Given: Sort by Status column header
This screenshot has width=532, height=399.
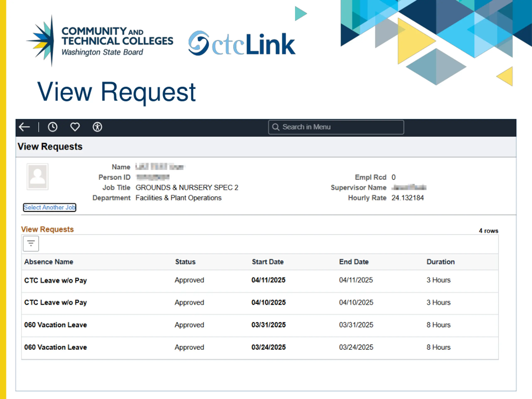Looking at the screenshot, I should click(x=185, y=262).
